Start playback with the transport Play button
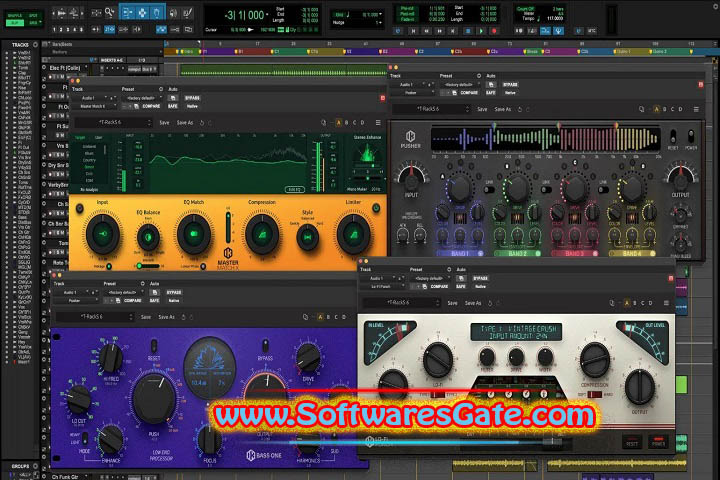 (481, 31)
